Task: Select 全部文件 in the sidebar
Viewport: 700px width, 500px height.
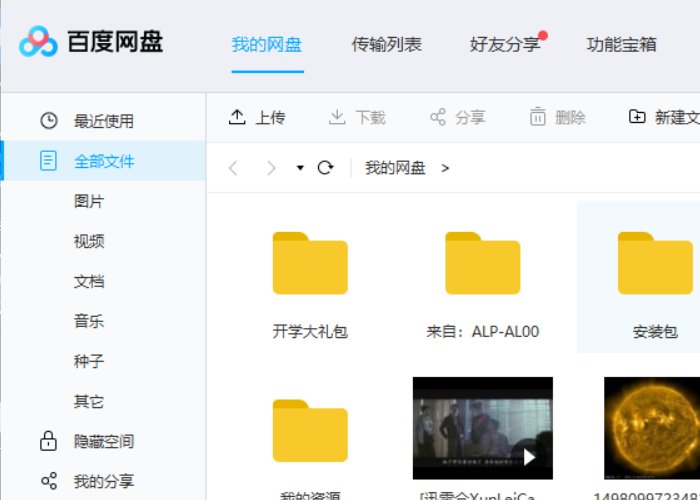Action: pos(104,161)
